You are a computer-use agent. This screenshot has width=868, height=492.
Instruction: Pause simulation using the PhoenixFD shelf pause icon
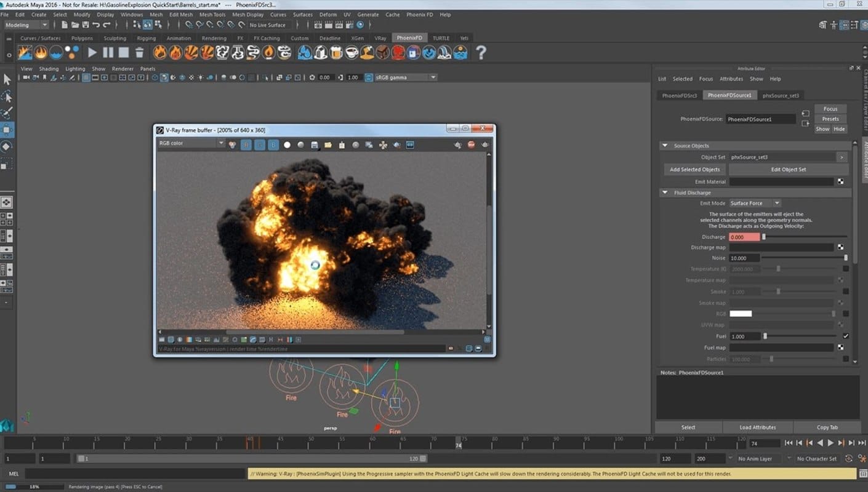point(108,53)
